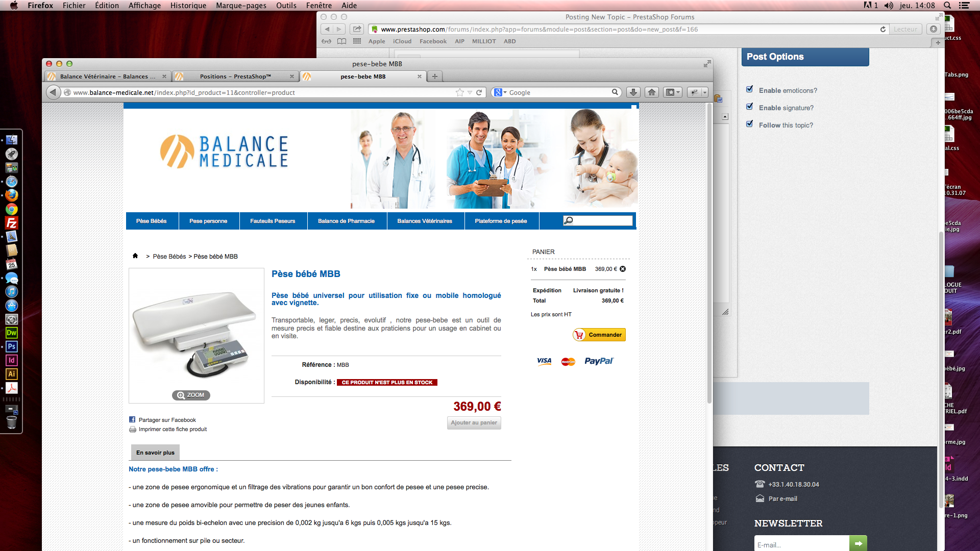Open Safari downloads button
Image resolution: width=980 pixels, height=551 pixels.
click(933, 29)
